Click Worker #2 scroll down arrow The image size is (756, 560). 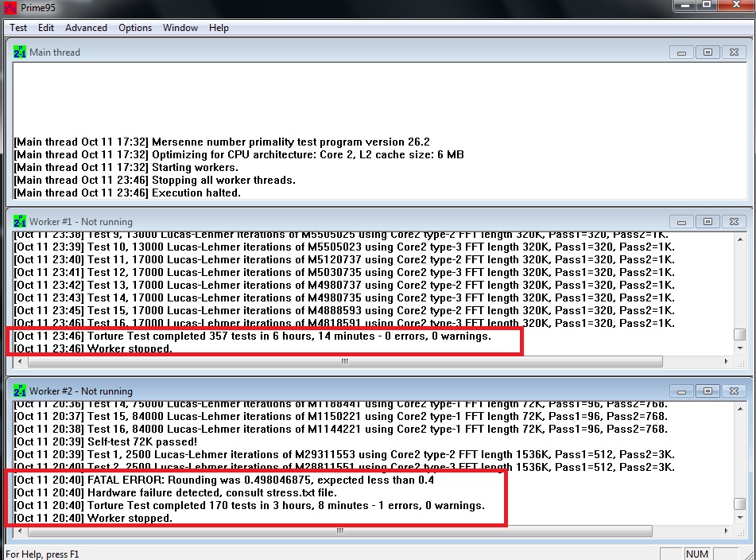[740, 517]
